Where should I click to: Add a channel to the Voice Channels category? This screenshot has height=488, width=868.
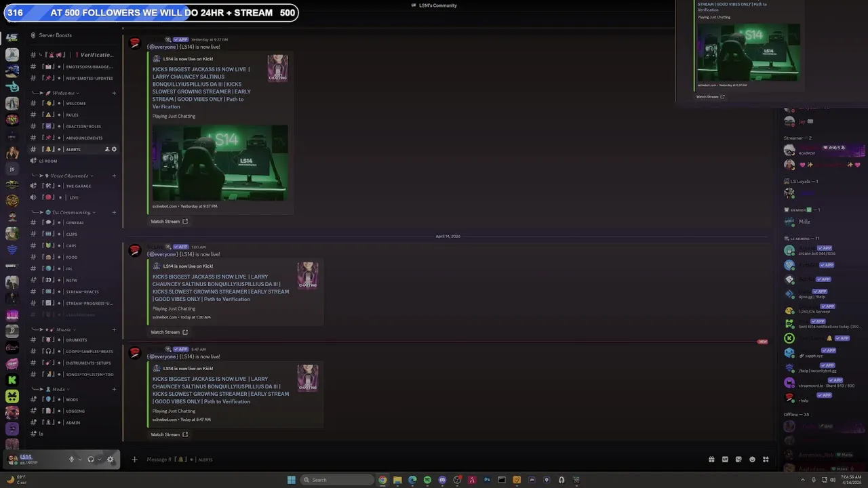[x=114, y=176]
